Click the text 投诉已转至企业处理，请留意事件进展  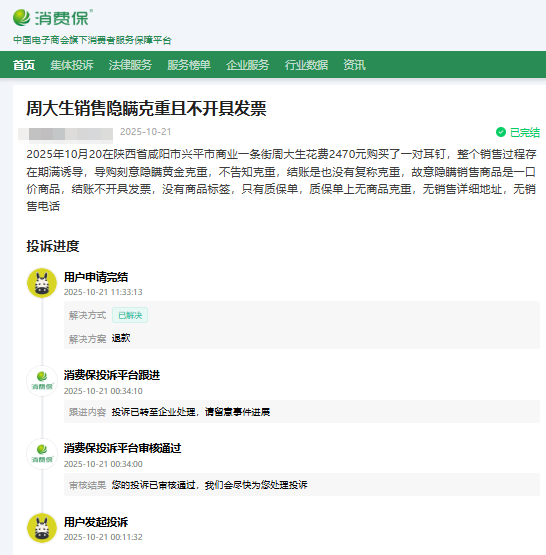pos(191,412)
